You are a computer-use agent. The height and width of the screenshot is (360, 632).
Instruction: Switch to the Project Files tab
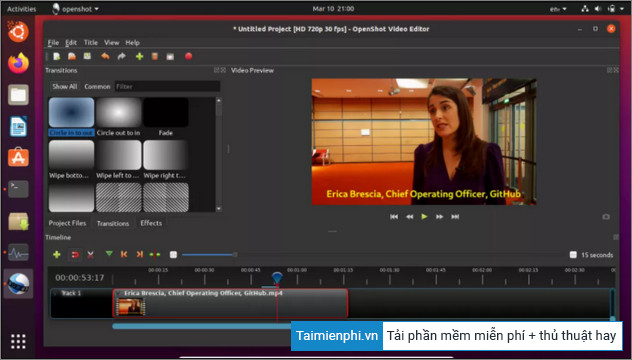coord(67,223)
